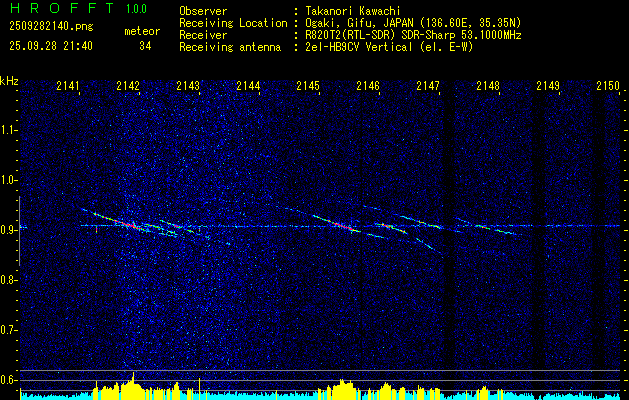Click the kHz axis unit label
This screenshot has height=400, width=629.
9,81
